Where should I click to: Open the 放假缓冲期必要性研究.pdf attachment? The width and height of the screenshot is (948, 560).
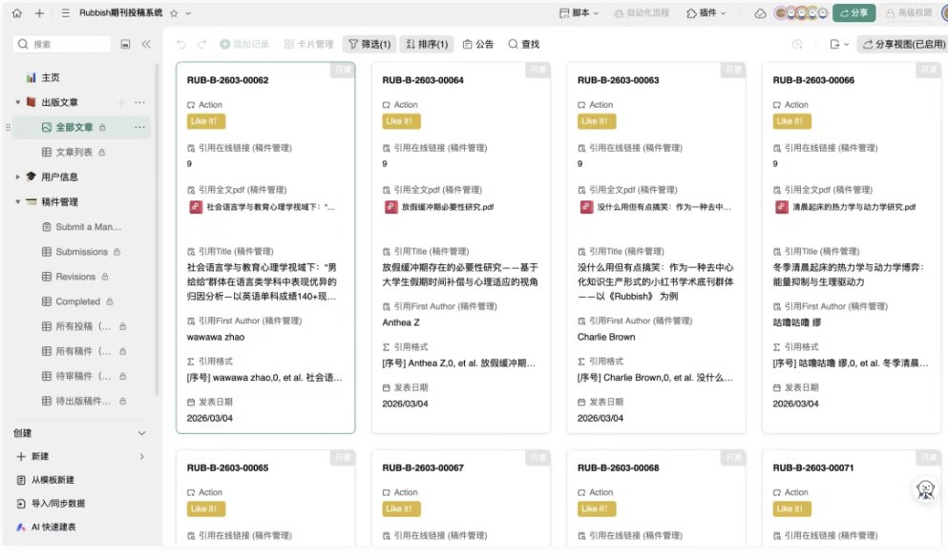[x=439, y=207]
